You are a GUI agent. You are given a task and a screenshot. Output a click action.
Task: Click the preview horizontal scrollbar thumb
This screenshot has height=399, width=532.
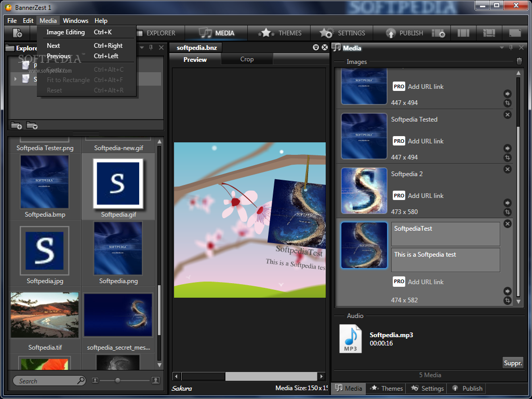(271, 376)
